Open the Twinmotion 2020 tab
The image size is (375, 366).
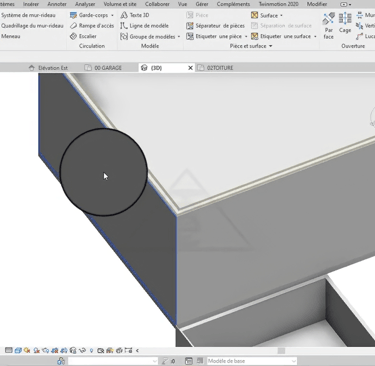[279, 4]
